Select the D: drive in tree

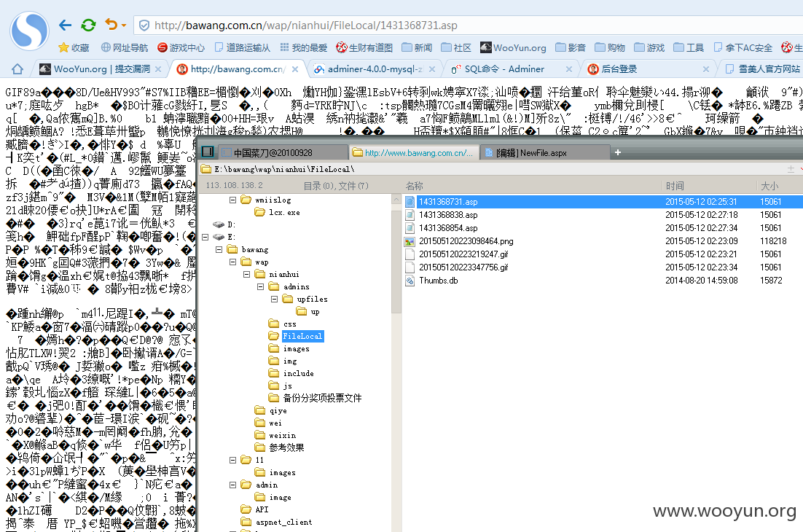(224, 224)
